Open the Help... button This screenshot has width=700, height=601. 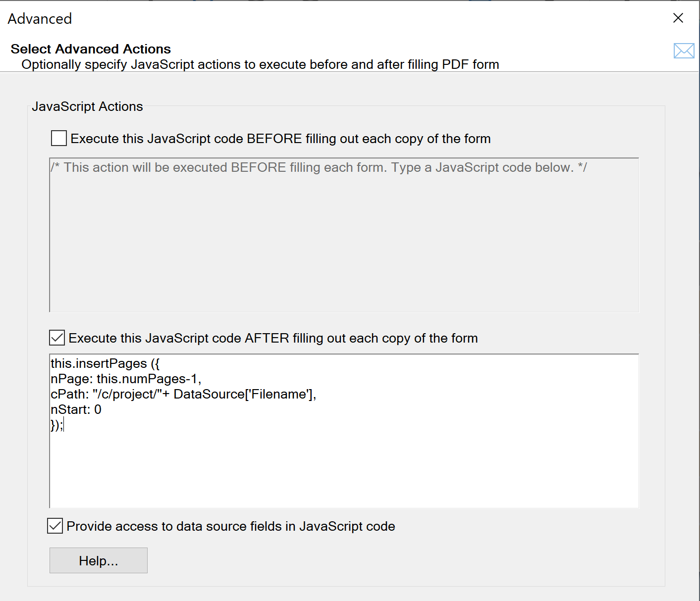click(x=99, y=560)
